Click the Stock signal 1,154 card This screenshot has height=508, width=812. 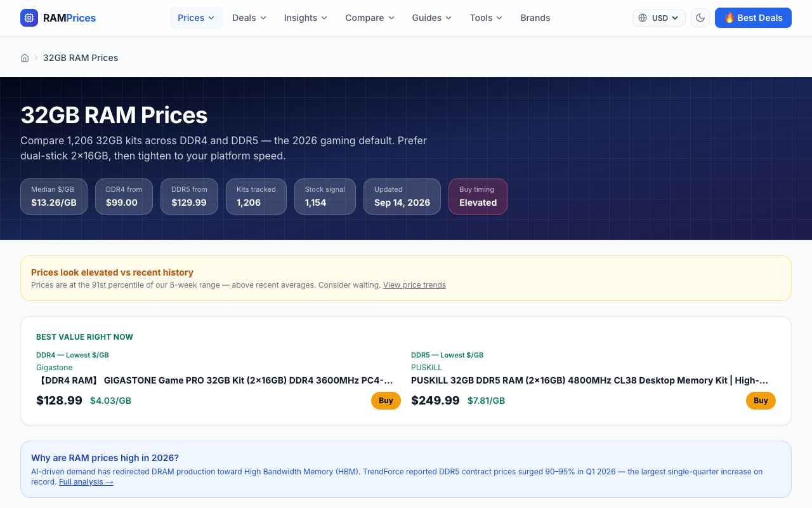(x=325, y=196)
